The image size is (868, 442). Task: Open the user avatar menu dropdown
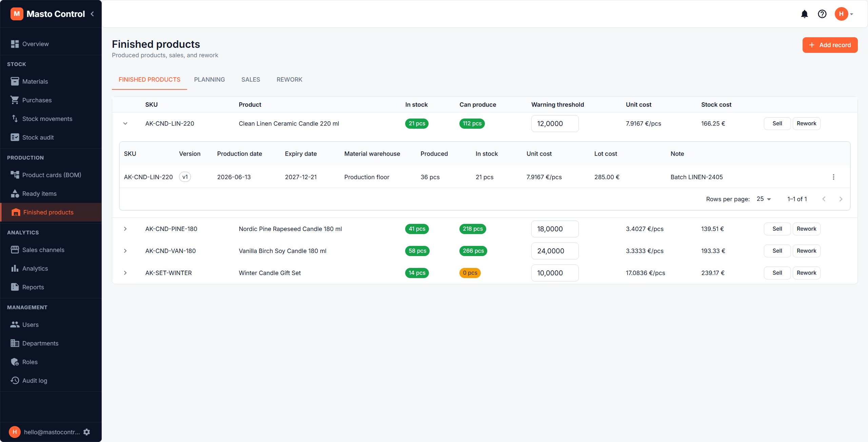click(844, 14)
